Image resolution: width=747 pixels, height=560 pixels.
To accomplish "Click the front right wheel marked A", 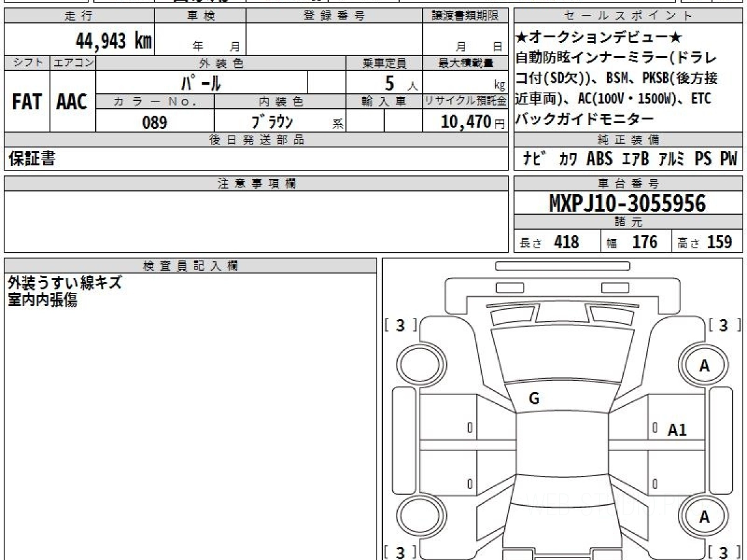I will 704,366.
